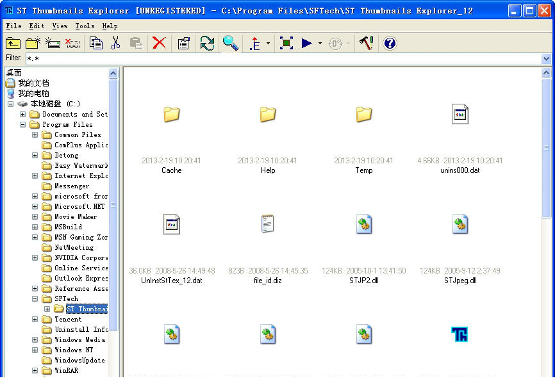555x392 pixels.
Task: Select WindowsUpdate folder in tree
Action: 79,361
